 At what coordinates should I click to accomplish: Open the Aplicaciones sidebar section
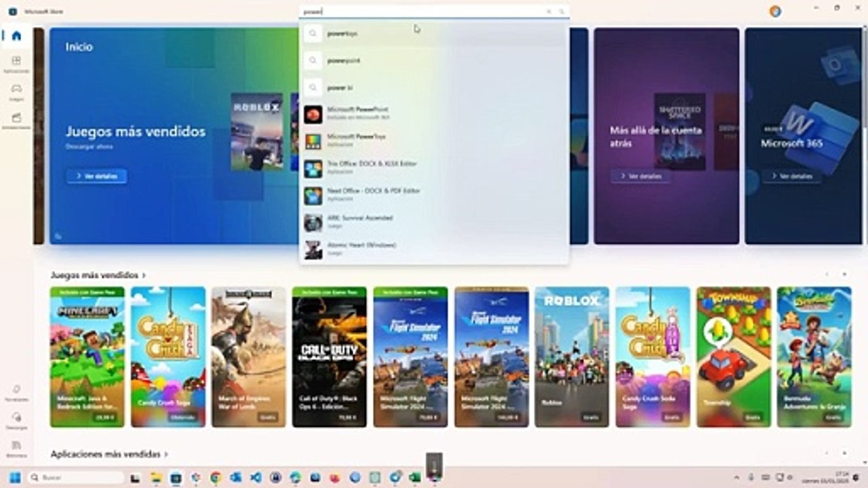(16, 64)
